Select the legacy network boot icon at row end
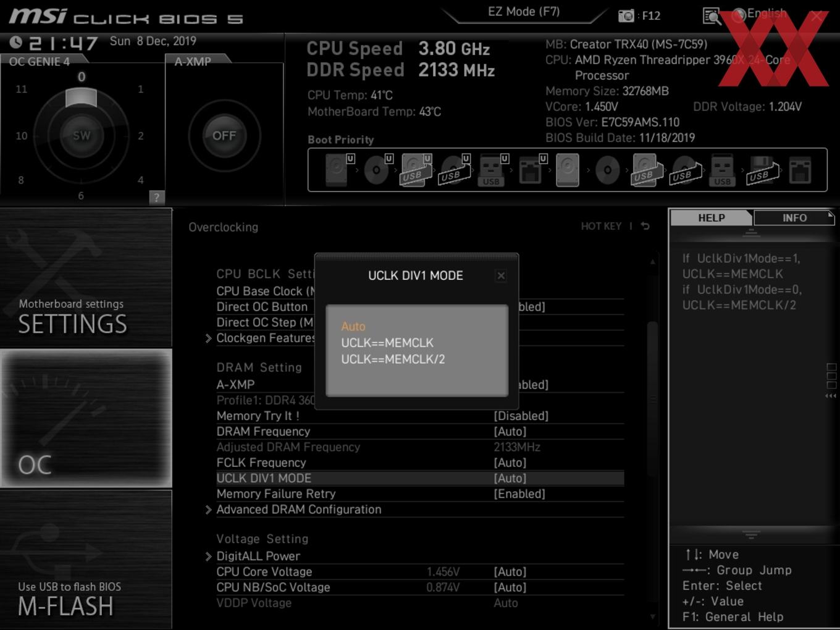Image resolution: width=840 pixels, height=630 pixels. coord(800,170)
